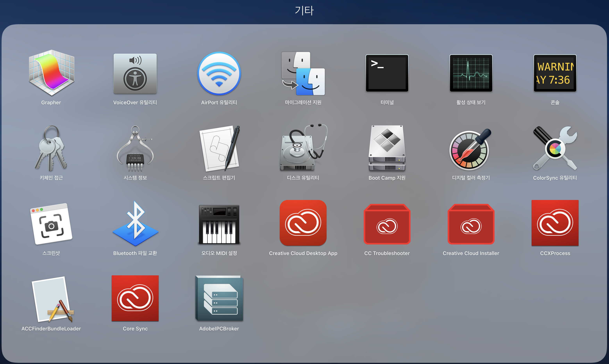Open 오디오 MIDI 설정 keyboard icon

[x=219, y=224]
